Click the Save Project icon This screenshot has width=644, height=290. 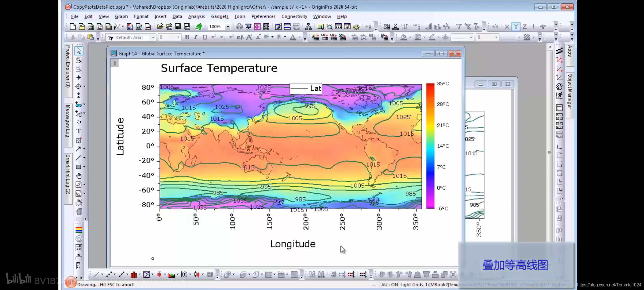click(x=178, y=26)
